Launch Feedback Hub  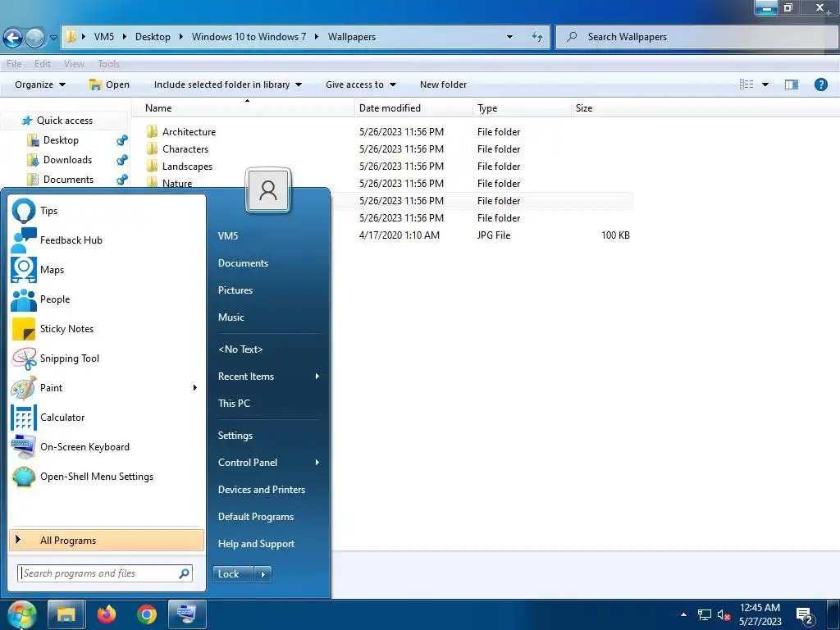coord(107,240)
